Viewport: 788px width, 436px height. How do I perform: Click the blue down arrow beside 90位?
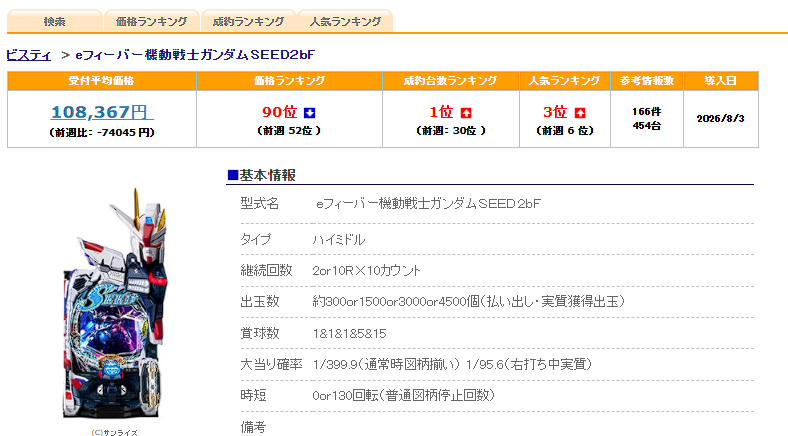click(x=310, y=113)
